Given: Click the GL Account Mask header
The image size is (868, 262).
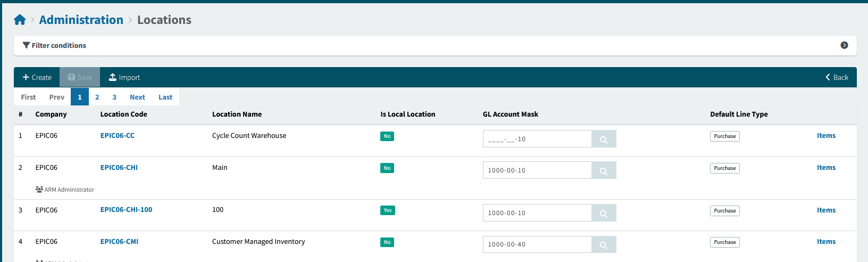Looking at the screenshot, I should (511, 114).
